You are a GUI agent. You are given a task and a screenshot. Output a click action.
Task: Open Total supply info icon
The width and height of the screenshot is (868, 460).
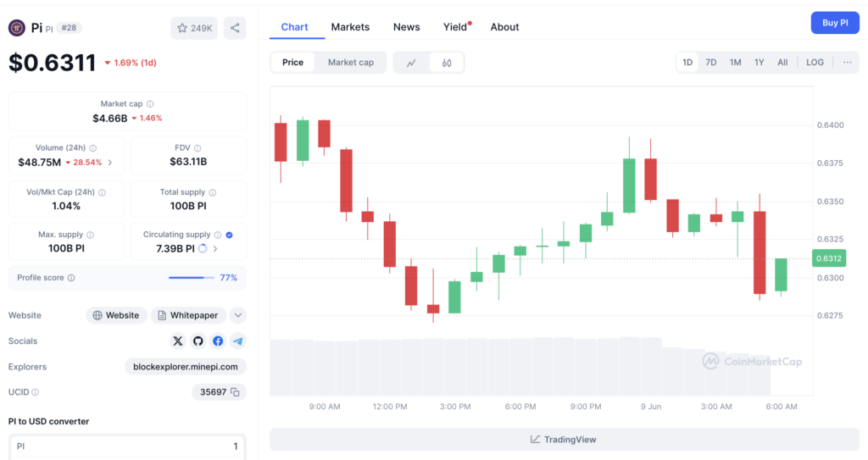coord(213,192)
